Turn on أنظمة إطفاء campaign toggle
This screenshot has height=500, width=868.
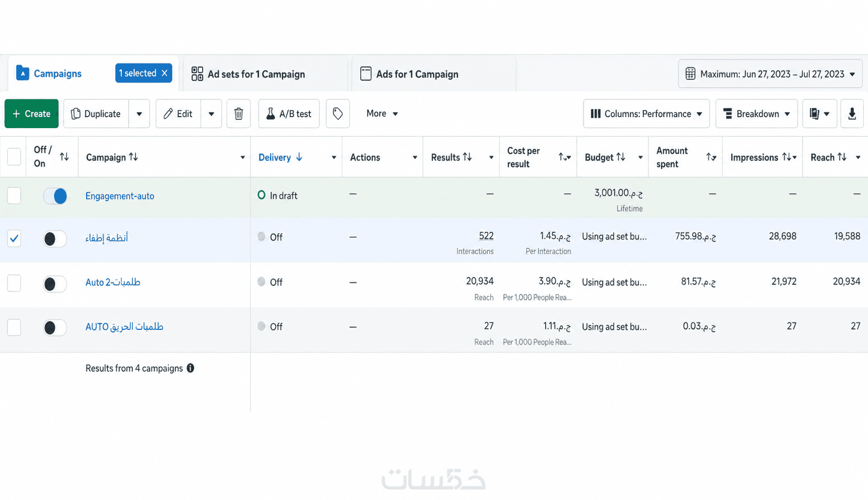click(55, 239)
